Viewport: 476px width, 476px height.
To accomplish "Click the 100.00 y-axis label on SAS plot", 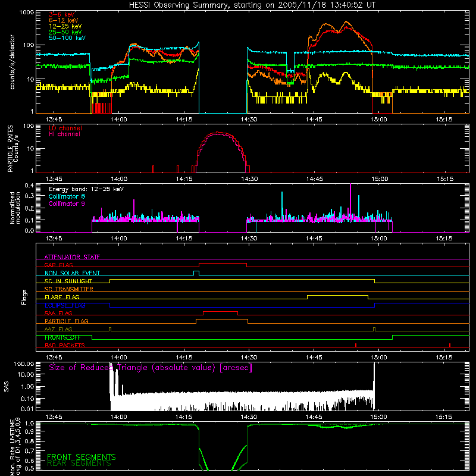I will tap(24, 364).
